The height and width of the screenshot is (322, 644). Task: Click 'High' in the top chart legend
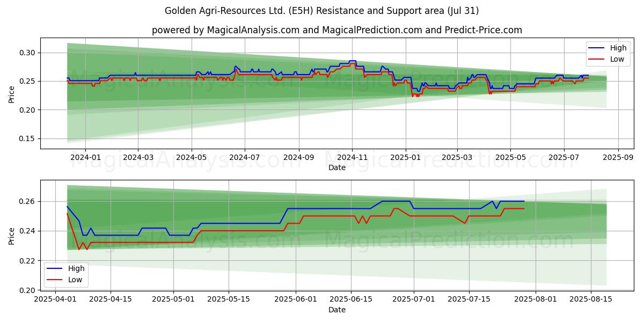[x=618, y=48]
